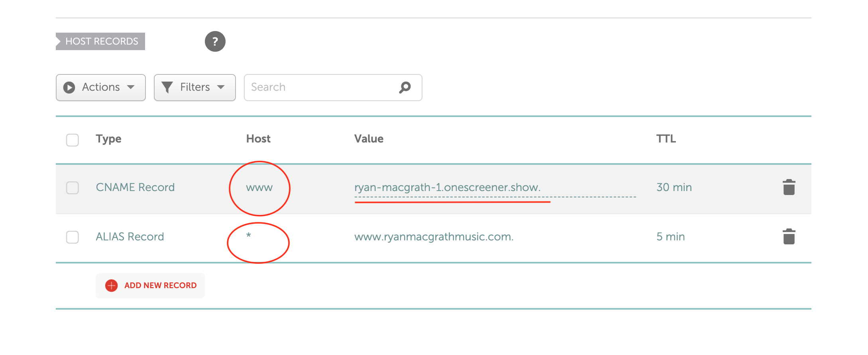
Task: Edit ryan-macgrath-1.onescreener.show. value
Action: 448,187
